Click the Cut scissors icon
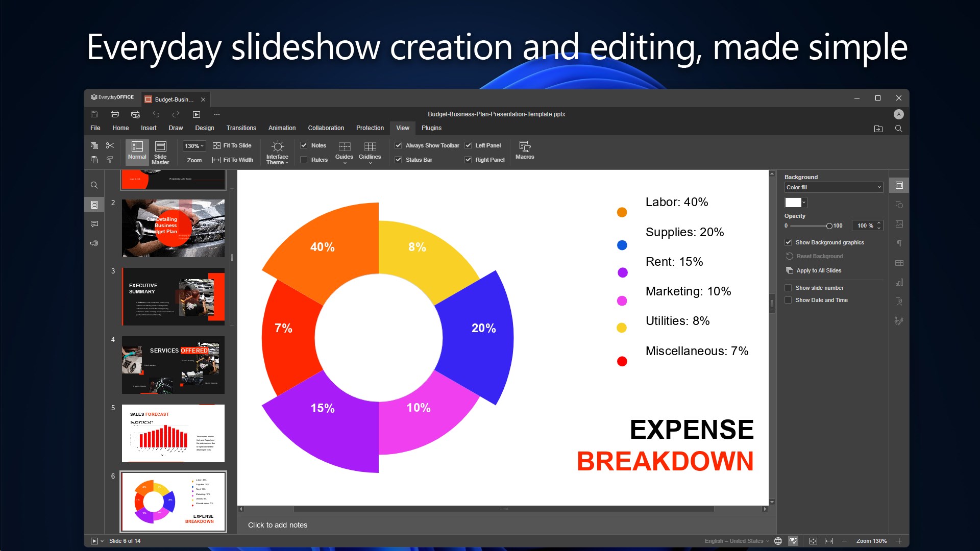This screenshot has width=980, height=551. [110, 145]
